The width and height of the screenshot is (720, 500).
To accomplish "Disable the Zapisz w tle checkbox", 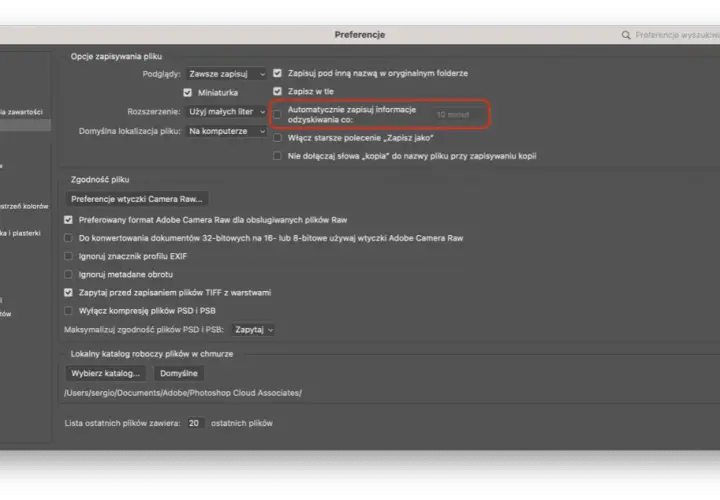I will click(277, 91).
